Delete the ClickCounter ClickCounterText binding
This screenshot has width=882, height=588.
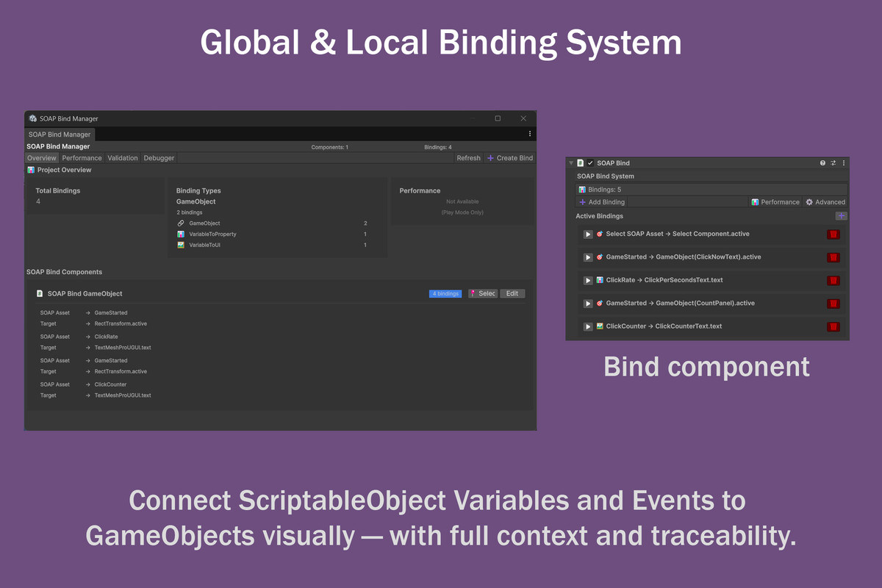833,326
